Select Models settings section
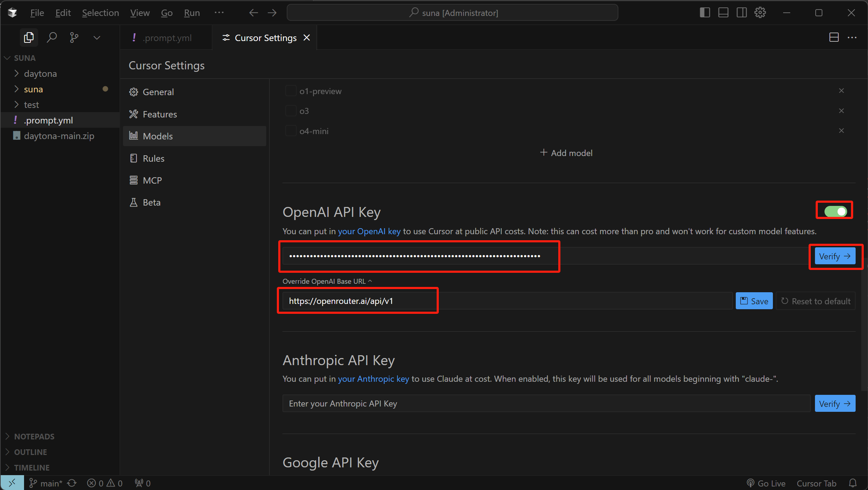The width and height of the screenshot is (868, 490). point(194,136)
